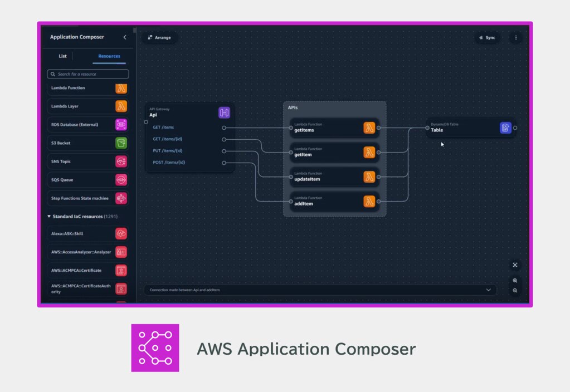Select the S3 Bucket resource label
The image size is (570, 392).
61,143
